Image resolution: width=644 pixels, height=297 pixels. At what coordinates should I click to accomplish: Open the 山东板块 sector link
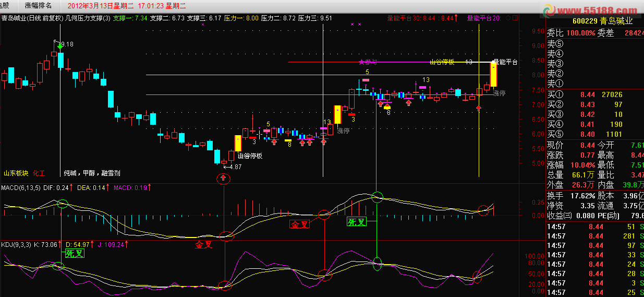click(16, 173)
